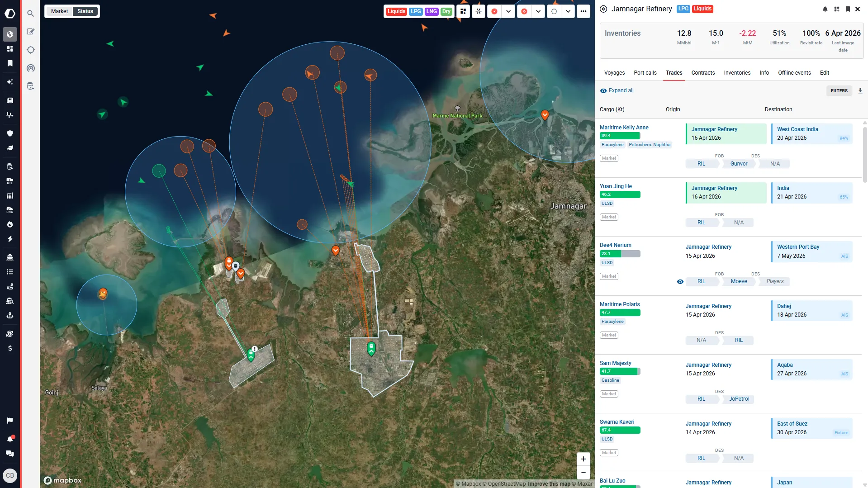Image resolution: width=868 pixels, height=488 pixels.
Task: Open dropdown next to the hexagon zone button
Action: click(x=568, y=11)
